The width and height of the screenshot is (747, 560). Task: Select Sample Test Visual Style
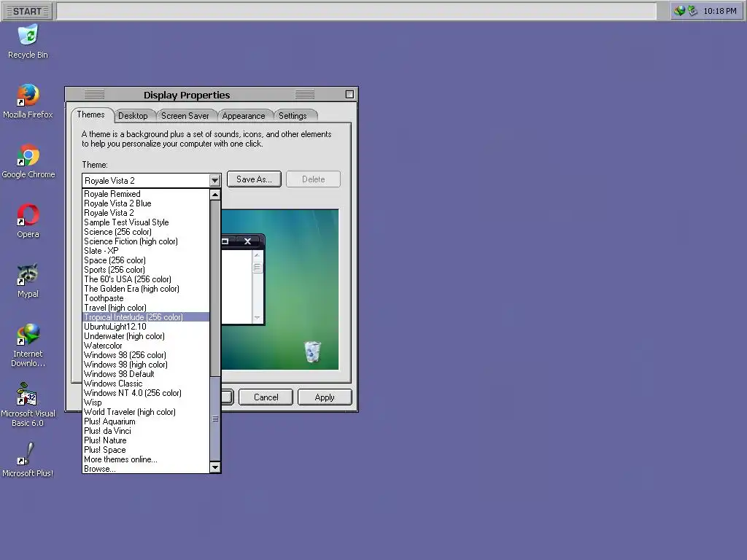[x=146, y=222]
